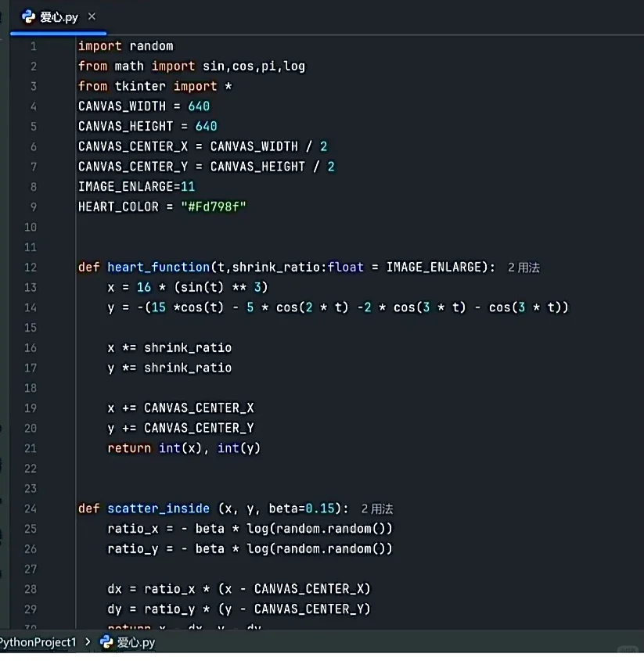Click 'tkinter' on line 3
This screenshot has height=661, width=644.
point(140,86)
